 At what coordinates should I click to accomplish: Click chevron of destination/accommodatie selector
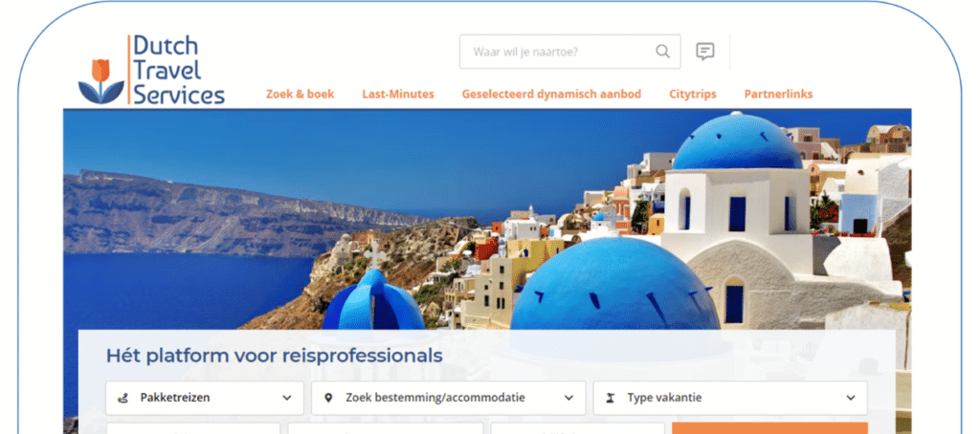coord(568,398)
